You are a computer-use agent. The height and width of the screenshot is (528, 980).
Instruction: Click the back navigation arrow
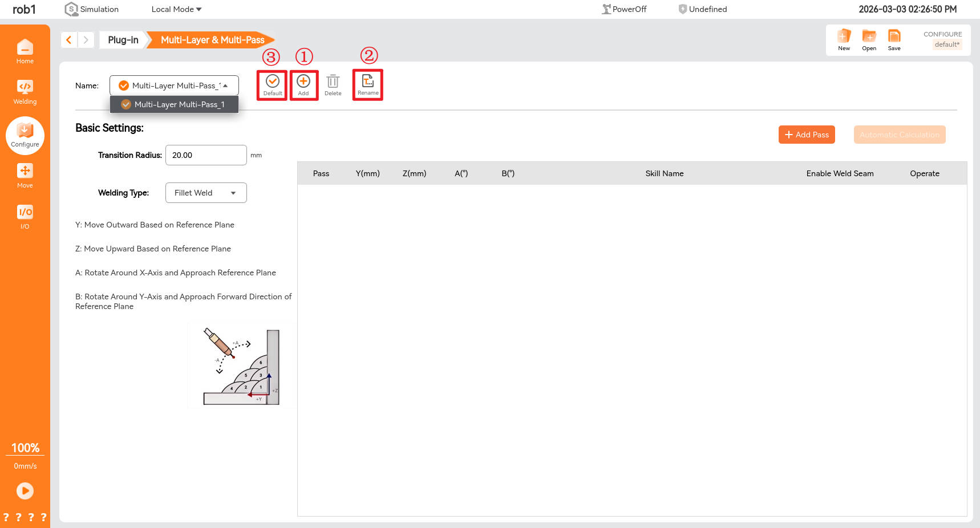(x=69, y=40)
